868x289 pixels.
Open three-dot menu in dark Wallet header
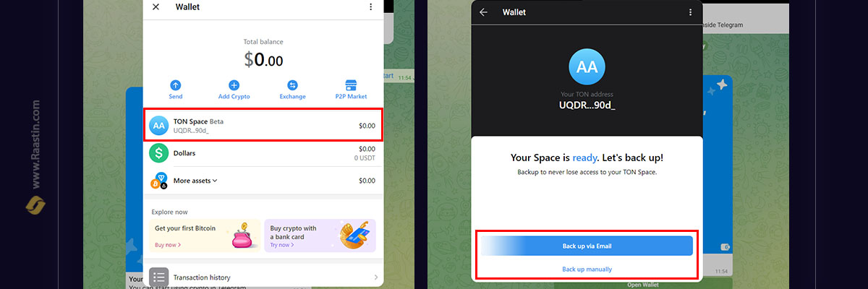pos(690,12)
